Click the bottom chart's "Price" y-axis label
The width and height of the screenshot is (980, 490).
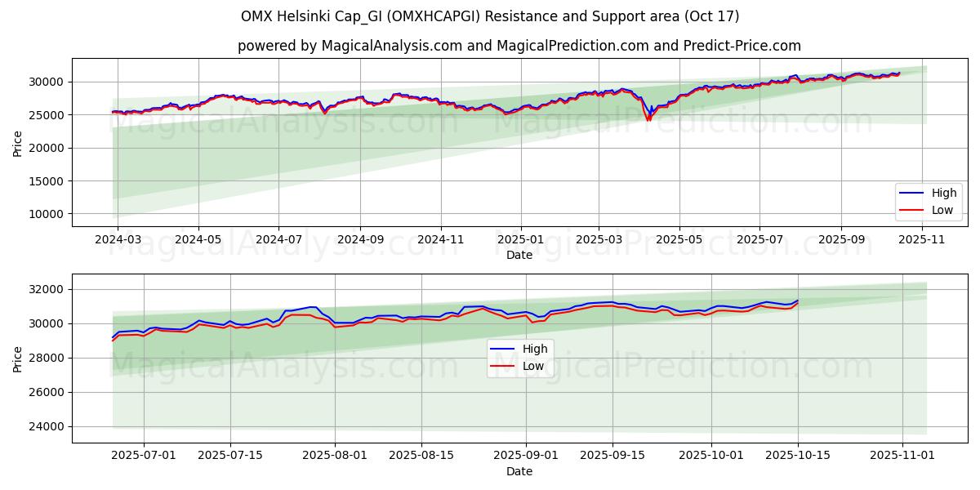(x=18, y=359)
